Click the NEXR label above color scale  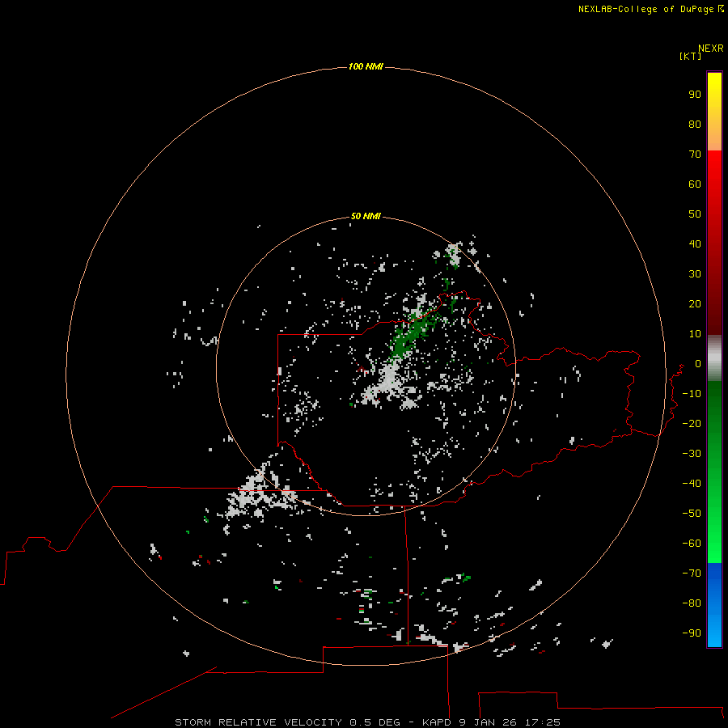(711, 49)
